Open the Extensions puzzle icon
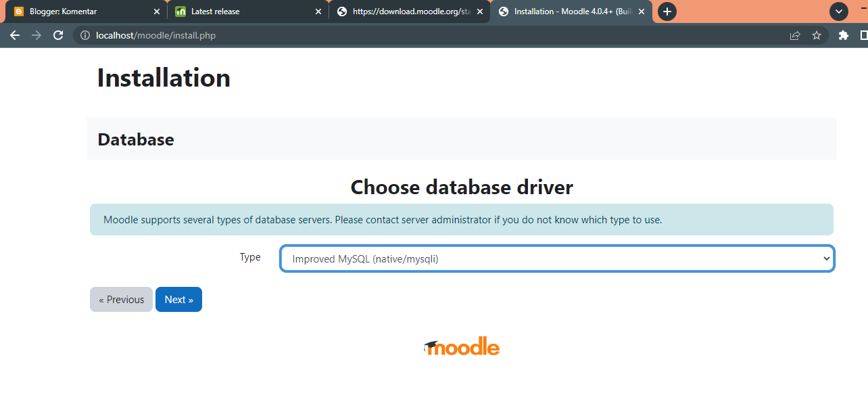Image resolution: width=868 pixels, height=410 pixels. click(843, 35)
